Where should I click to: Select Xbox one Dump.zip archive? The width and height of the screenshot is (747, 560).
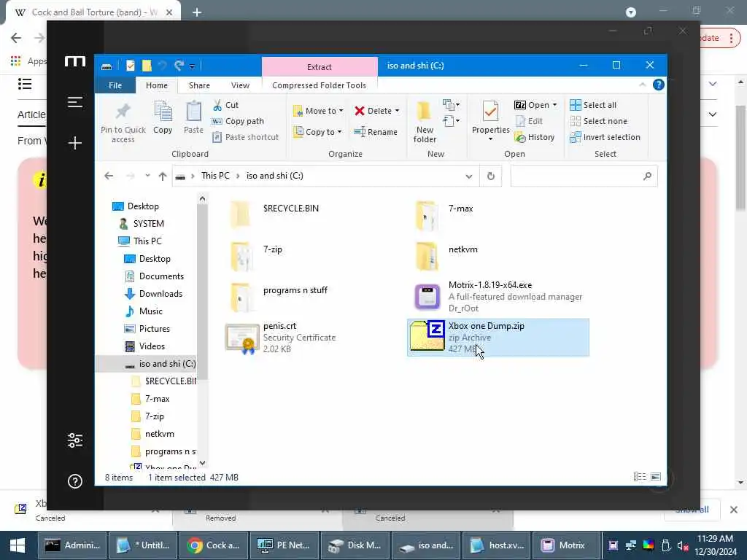pyautogui.click(x=498, y=337)
